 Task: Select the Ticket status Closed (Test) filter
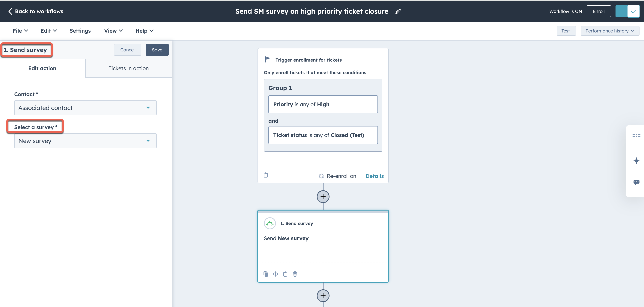pyautogui.click(x=323, y=135)
